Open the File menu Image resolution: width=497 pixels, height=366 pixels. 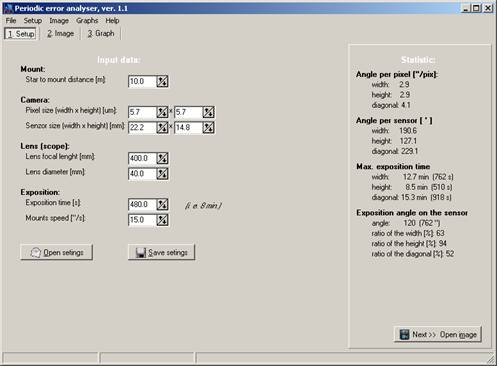[11, 21]
